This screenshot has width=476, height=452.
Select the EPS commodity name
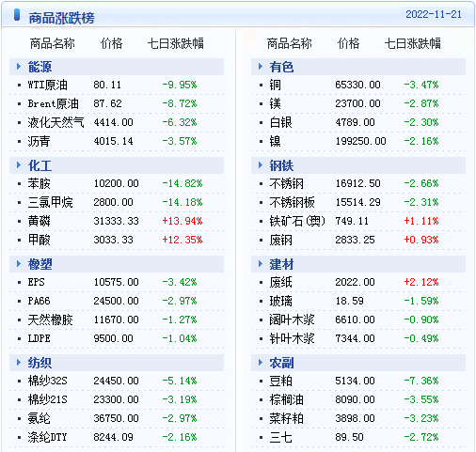[x=36, y=282]
